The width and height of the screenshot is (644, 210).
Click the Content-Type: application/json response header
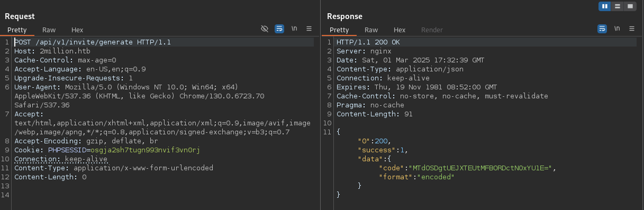400,69
